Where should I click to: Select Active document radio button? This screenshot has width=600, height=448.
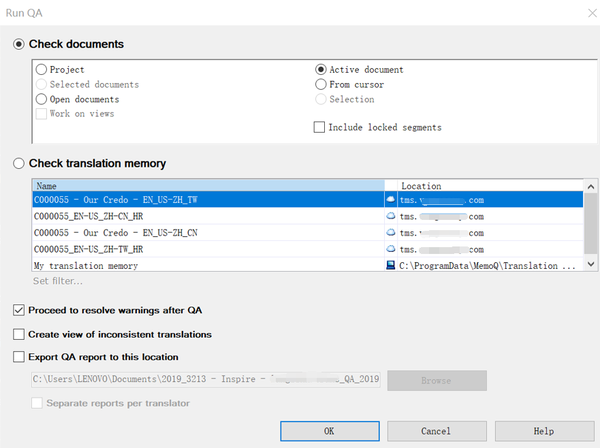[x=320, y=70]
